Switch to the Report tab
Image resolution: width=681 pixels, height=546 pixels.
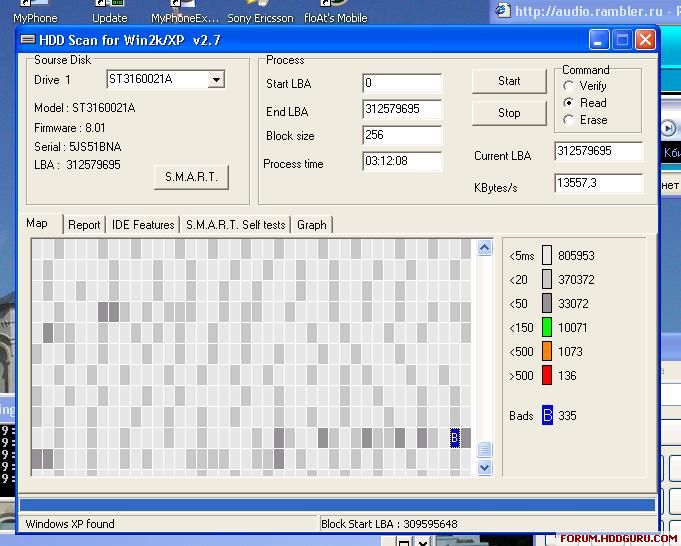(x=84, y=225)
